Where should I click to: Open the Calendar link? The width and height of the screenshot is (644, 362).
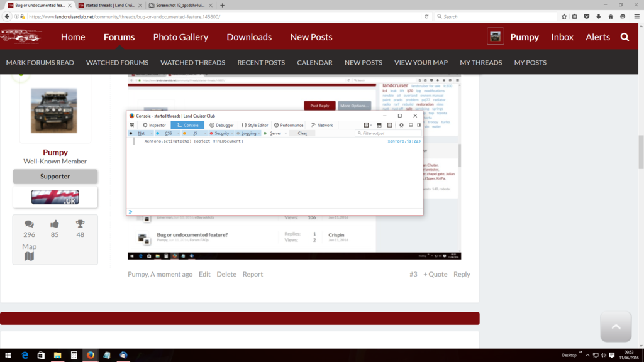314,63
